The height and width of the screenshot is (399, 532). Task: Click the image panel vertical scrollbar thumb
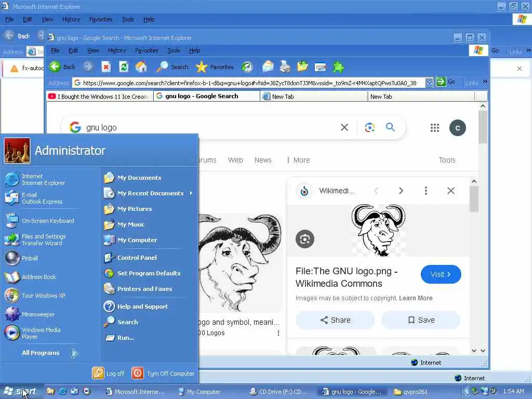point(474,199)
